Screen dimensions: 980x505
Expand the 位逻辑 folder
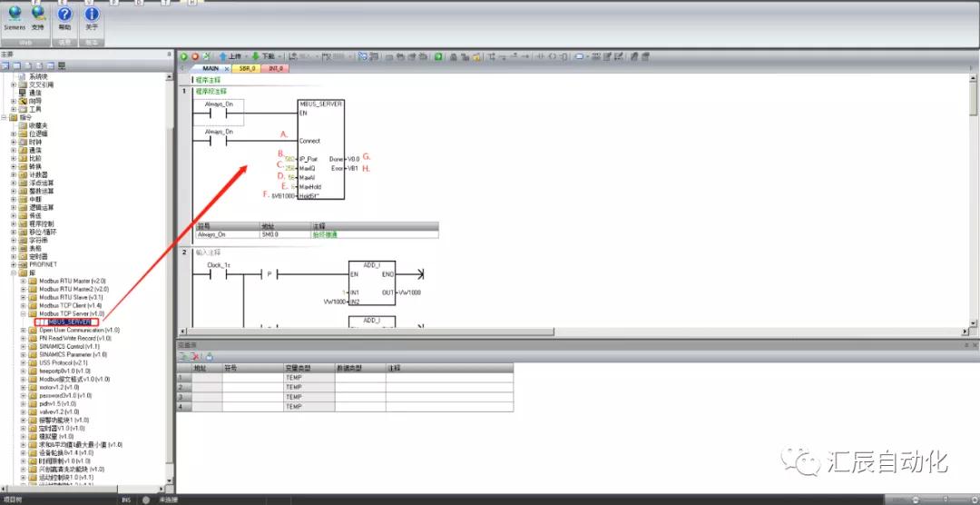(x=14, y=134)
